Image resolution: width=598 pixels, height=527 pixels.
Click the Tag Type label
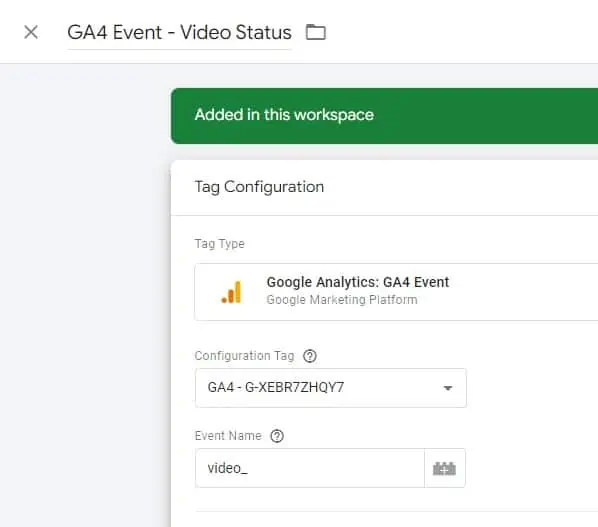coord(219,244)
